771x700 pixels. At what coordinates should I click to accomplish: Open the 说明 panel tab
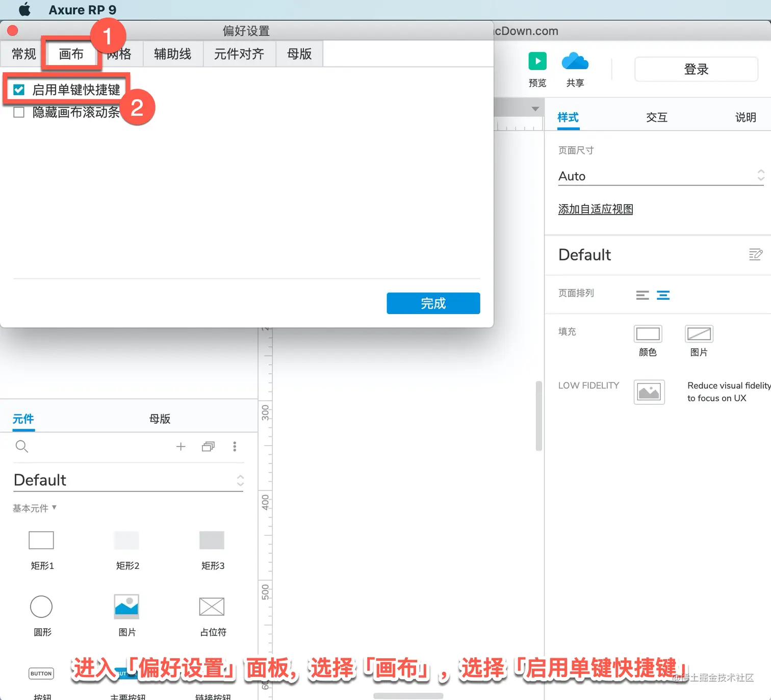click(x=746, y=117)
